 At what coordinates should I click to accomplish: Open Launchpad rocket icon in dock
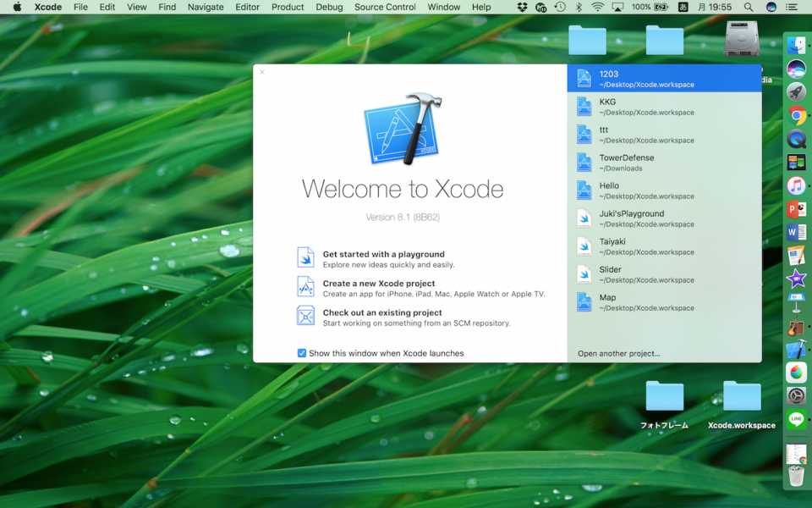(x=797, y=92)
